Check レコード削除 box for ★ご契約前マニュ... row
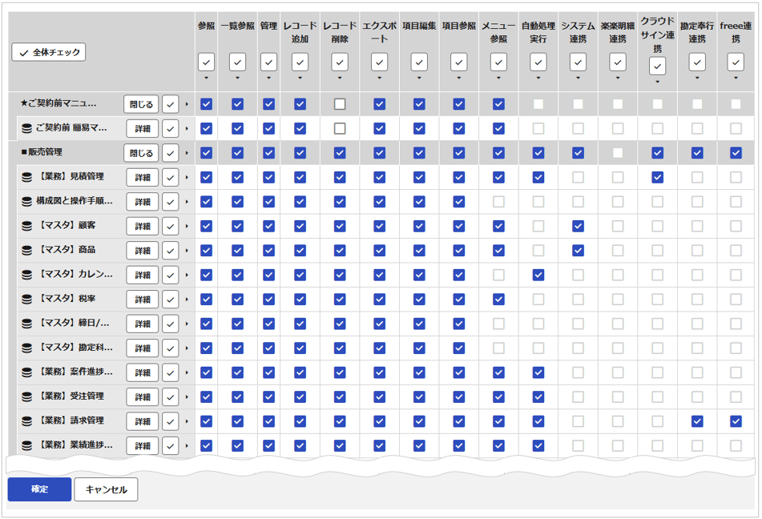This screenshot has width=762, height=519. tap(340, 104)
